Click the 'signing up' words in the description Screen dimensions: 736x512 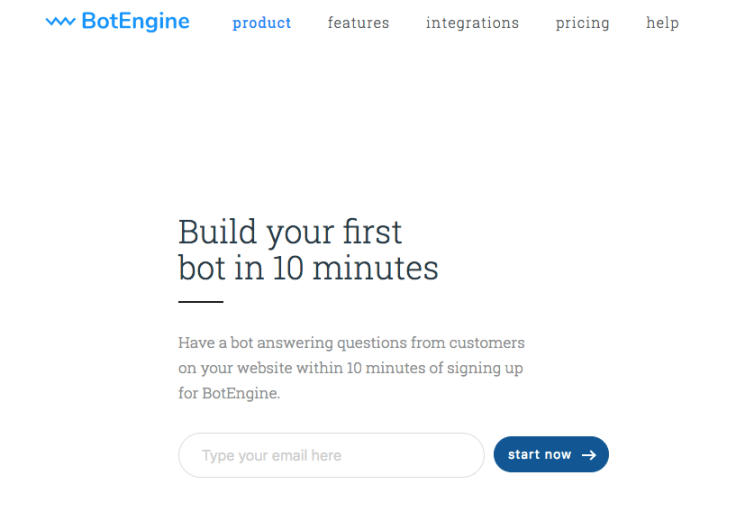[x=485, y=368]
